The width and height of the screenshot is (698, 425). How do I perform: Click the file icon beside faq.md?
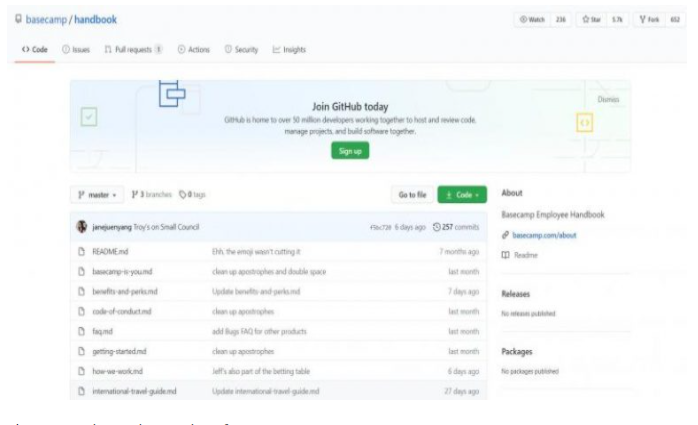click(81, 331)
